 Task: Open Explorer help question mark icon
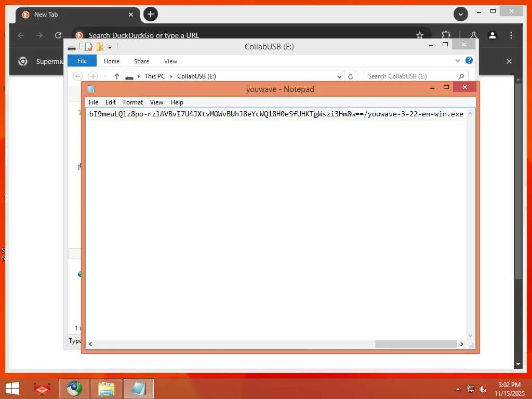[x=469, y=60]
